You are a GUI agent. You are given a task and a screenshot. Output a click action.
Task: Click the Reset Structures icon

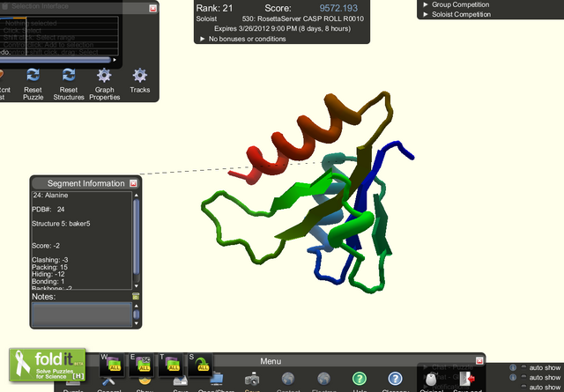[69, 75]
